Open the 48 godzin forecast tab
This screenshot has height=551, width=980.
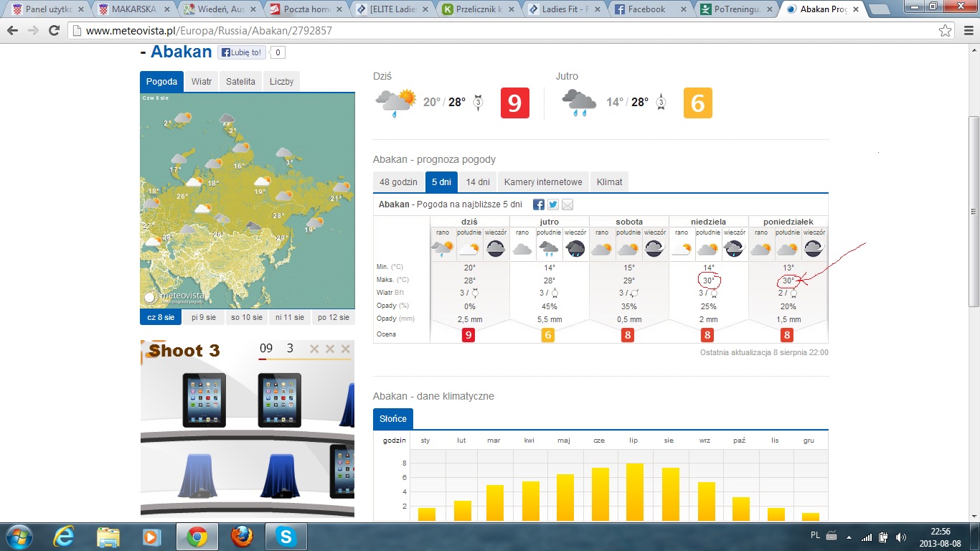pos(399,182)
